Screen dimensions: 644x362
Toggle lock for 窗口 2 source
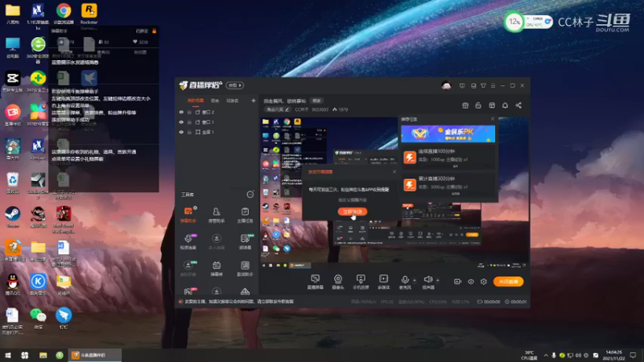(189, 112)
